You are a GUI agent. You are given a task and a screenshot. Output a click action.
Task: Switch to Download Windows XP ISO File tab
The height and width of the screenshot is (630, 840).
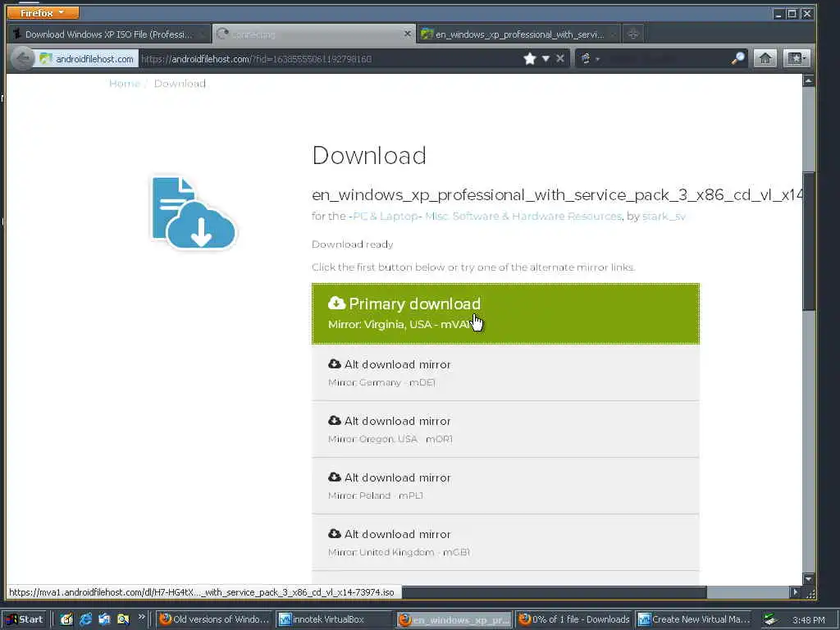pos(109,34)
